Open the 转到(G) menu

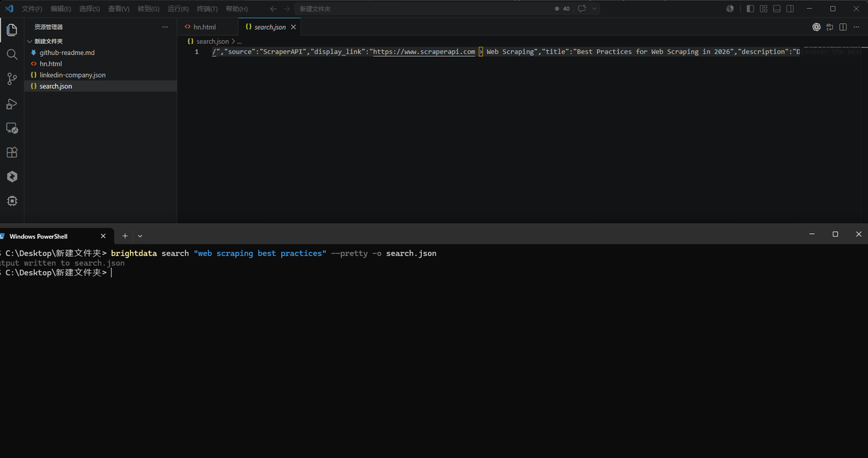(149, 9)
